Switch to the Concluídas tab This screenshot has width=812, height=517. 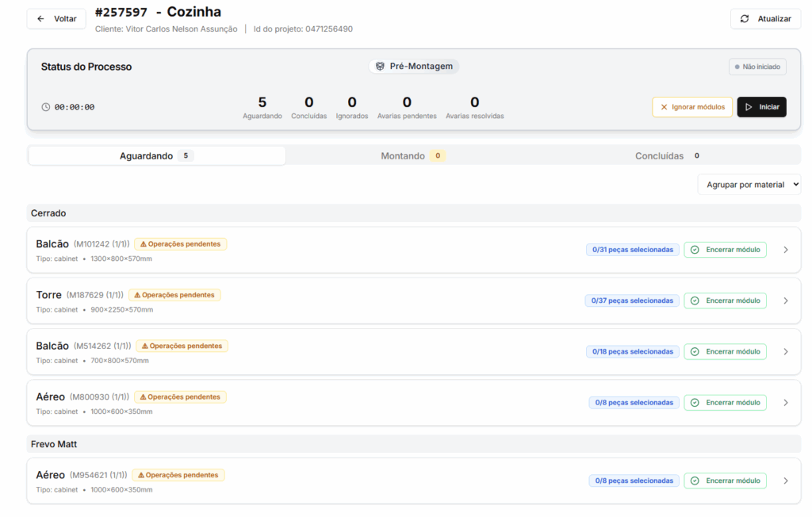point(667,156)
